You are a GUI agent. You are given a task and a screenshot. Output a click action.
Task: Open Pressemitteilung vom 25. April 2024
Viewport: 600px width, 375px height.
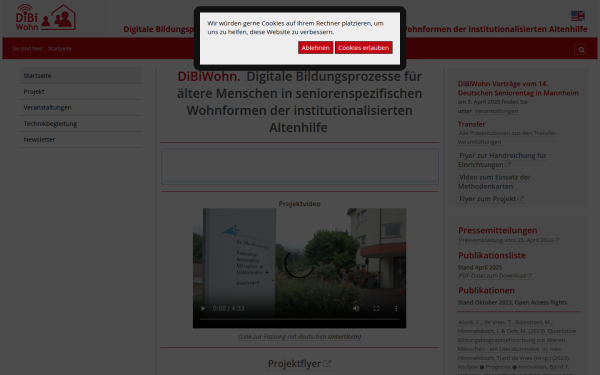[x=509, y=240]
